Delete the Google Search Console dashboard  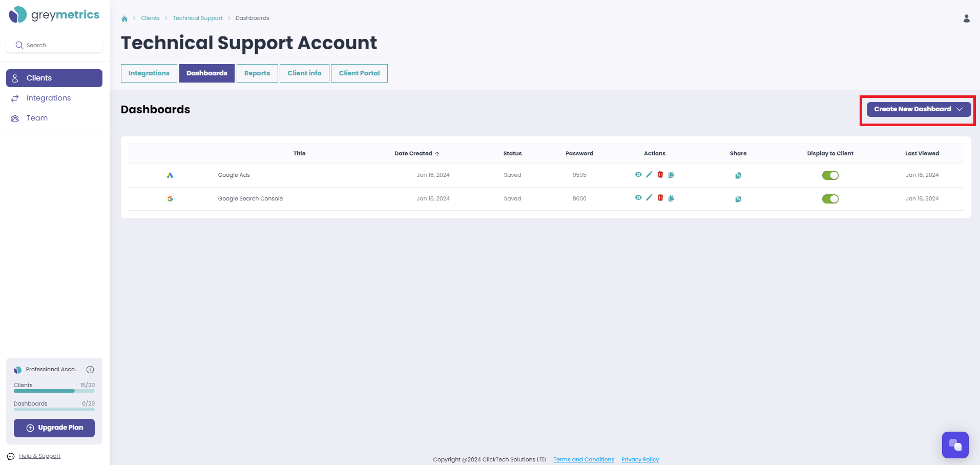pyautogui.click(x=660, y=198)
